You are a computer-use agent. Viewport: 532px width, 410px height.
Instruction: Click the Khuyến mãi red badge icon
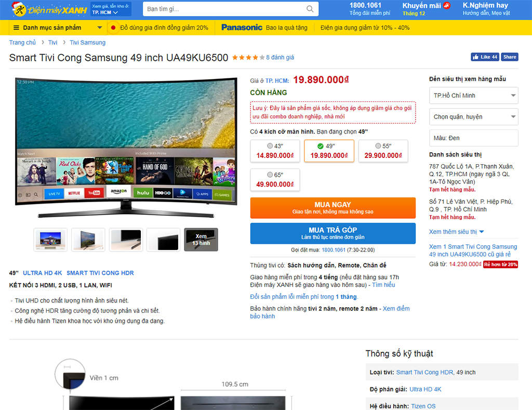[447, 5]
